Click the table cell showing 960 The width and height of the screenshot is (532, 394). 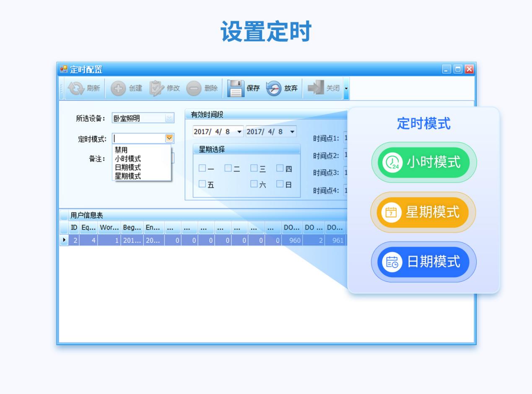pyautogui.click(x=292, y=240)
